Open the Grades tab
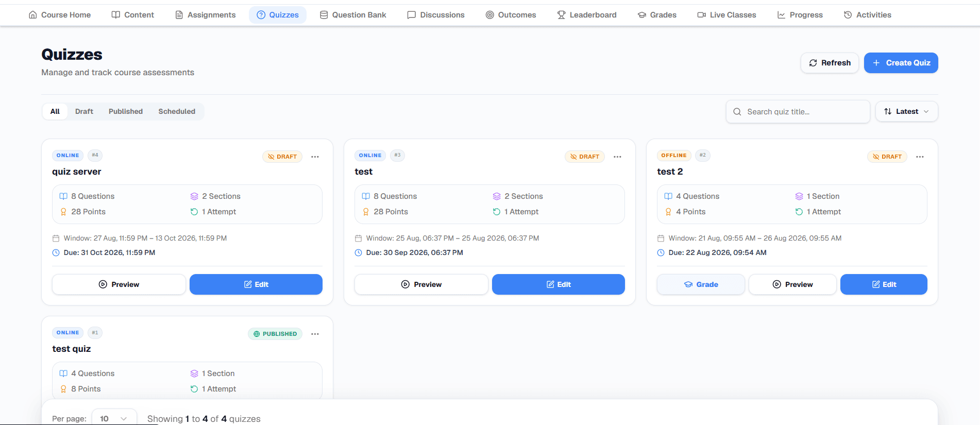This screenshot has width=980, height=425. (657, 15)
